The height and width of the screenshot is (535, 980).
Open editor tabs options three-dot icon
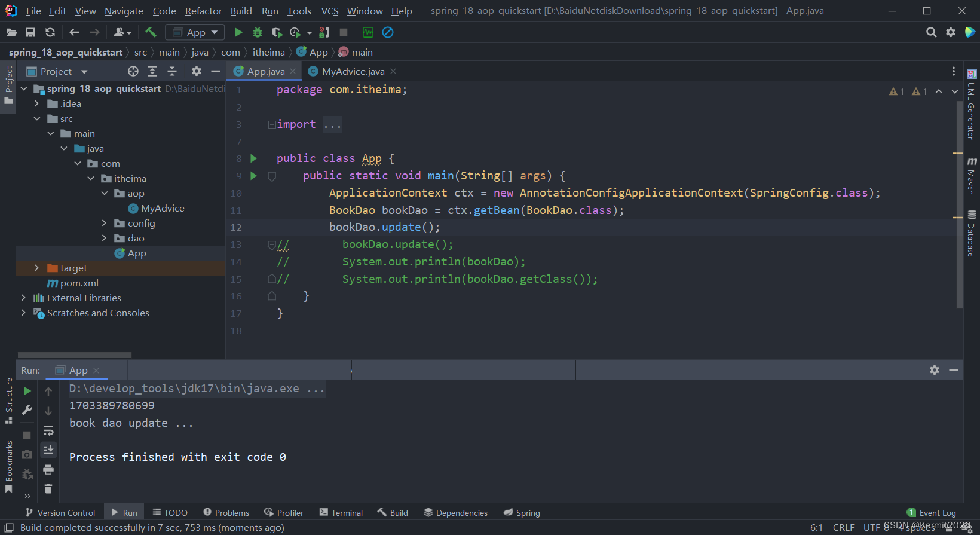954,71
